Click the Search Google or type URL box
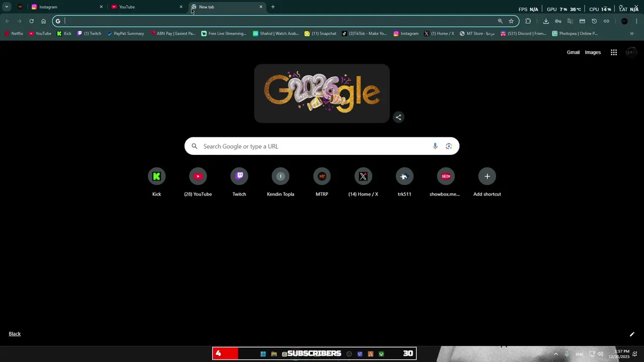The image size is (644, 362). [x=322, y=146]
